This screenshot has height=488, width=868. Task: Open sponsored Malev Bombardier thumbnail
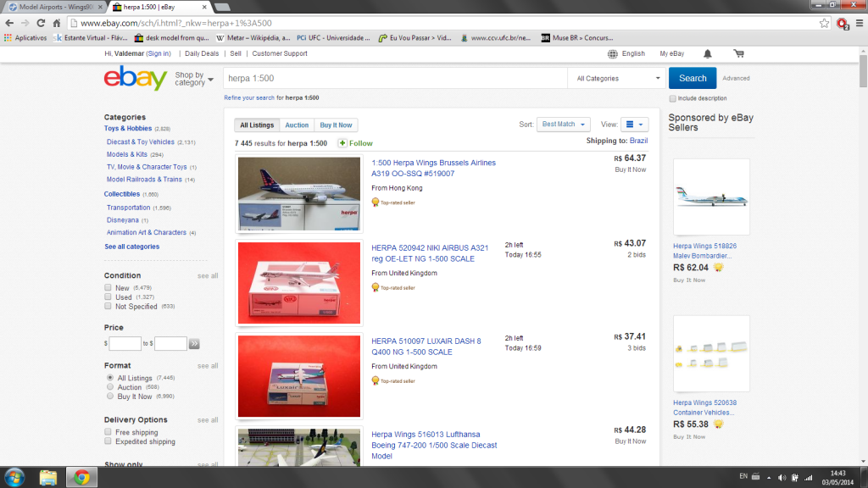pyautogui.click(x=711, y=197)
